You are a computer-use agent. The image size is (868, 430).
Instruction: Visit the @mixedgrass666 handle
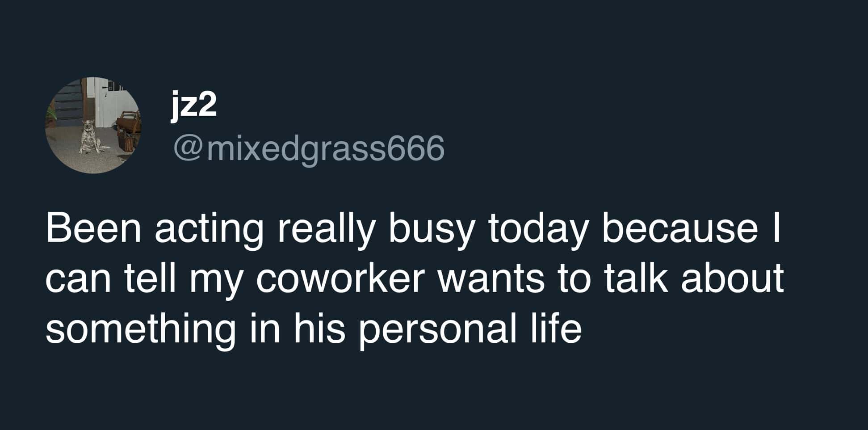pos(308,148)
